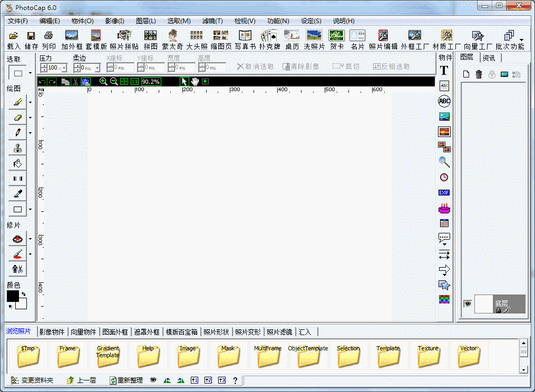Expand the rectangle shape tool arrow
The height and width of the screenshot is (392, 535).
(x=30, y=209)
